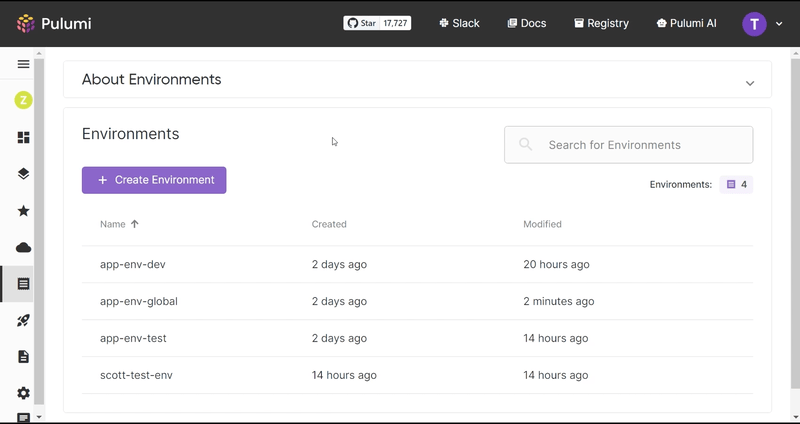The width and height of the screenshot is (800, 424).
Task: Select the Z organization avatar
Action: click(23, 100)
